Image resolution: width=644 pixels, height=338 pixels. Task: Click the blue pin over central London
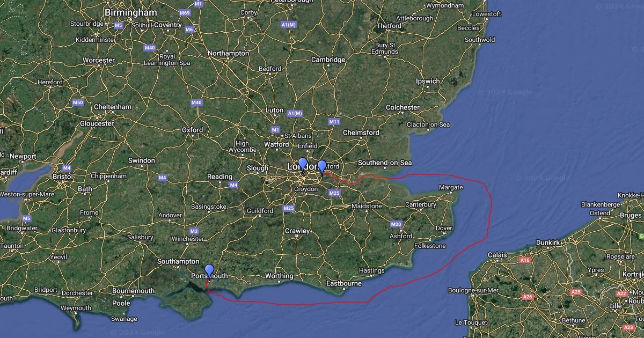click(303, 164)
